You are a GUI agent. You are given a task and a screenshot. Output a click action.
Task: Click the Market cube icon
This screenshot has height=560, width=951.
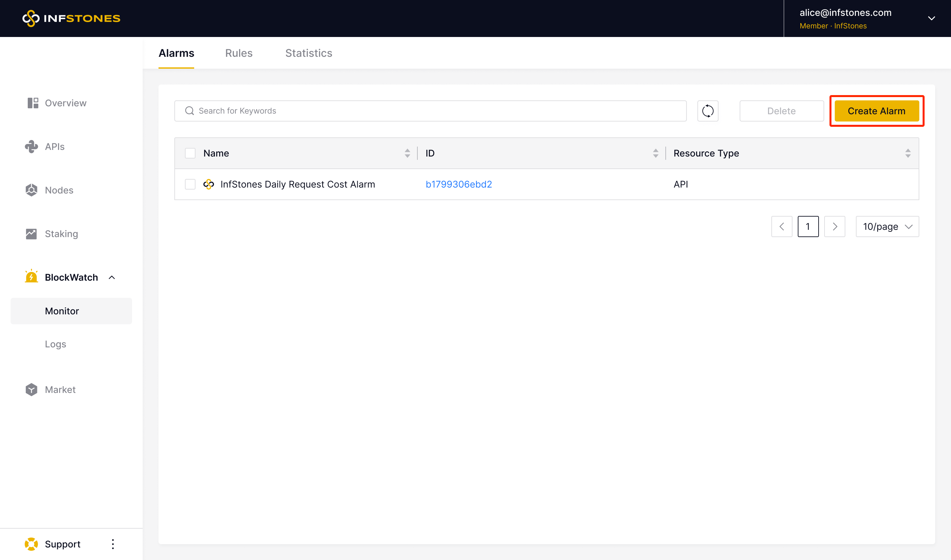pos(31,389)
